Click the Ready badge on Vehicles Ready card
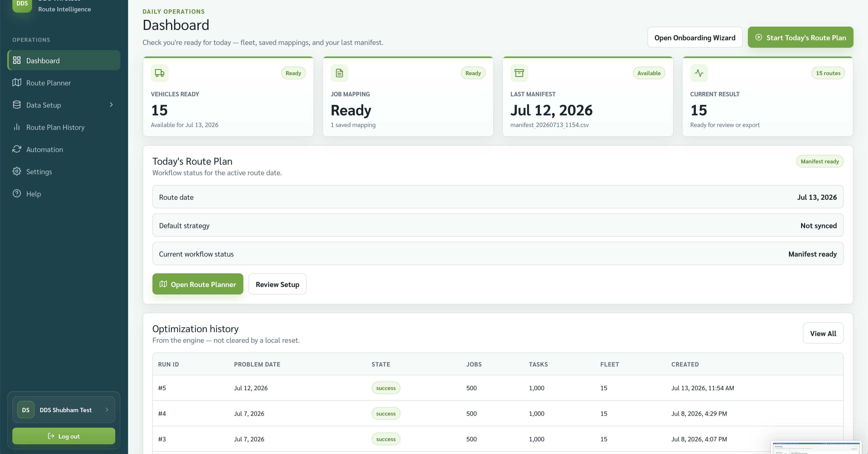The width and height of the screenshot is (868, 454). [x=293, y=73]
